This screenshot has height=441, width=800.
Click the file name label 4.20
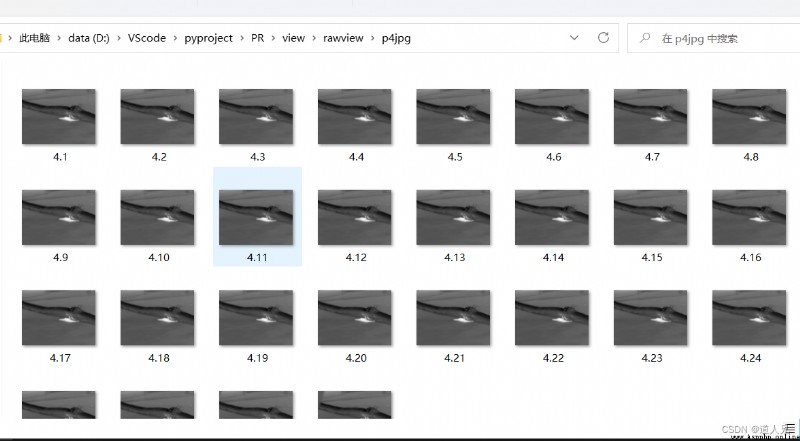click(356, 358)
